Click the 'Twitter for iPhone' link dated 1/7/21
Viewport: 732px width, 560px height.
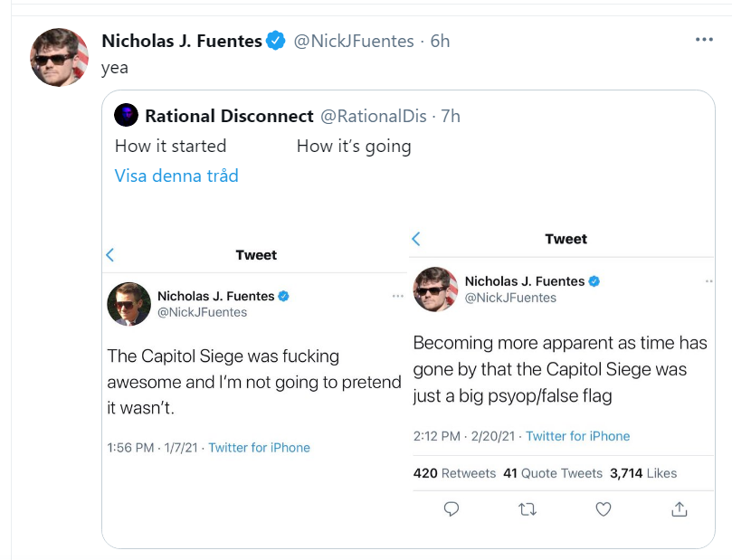click(259, 448)
